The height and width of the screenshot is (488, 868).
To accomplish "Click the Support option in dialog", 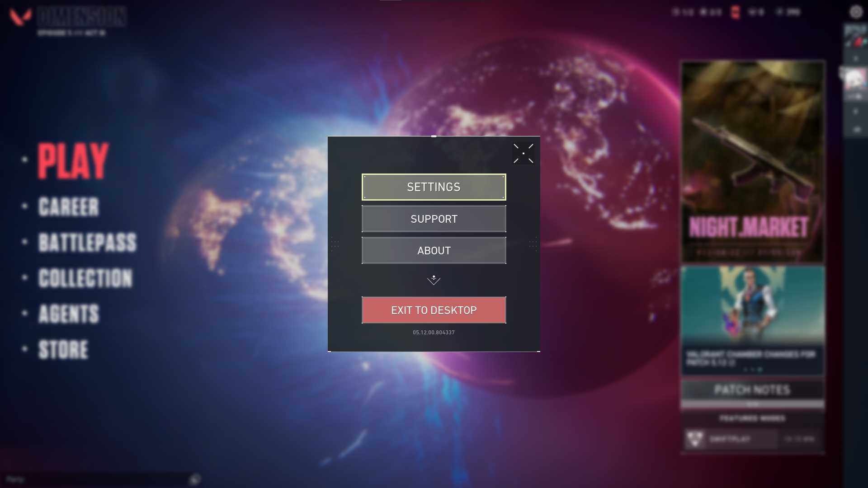I will pos(434,219).
